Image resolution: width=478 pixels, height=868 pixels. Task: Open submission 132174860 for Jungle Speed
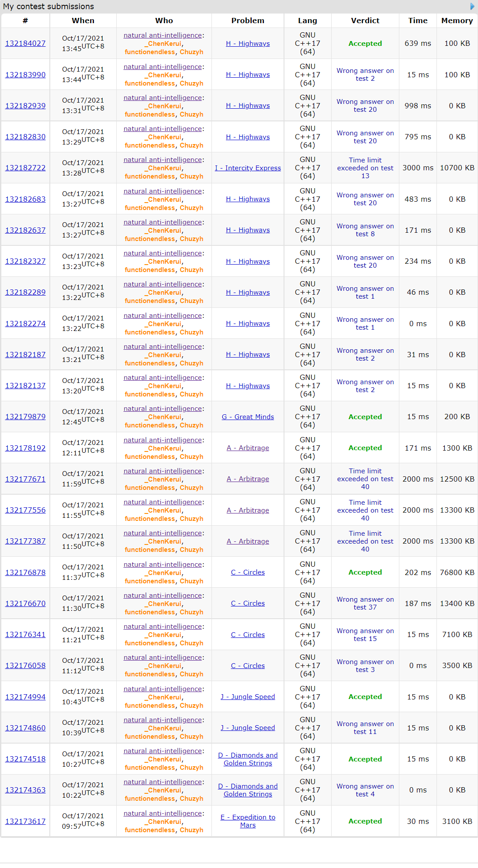click(25, 728)
